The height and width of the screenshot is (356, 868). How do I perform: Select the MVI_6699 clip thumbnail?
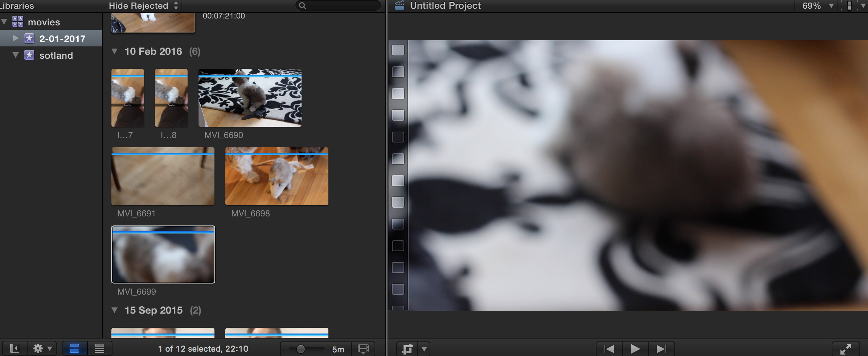tap(163, 254)
